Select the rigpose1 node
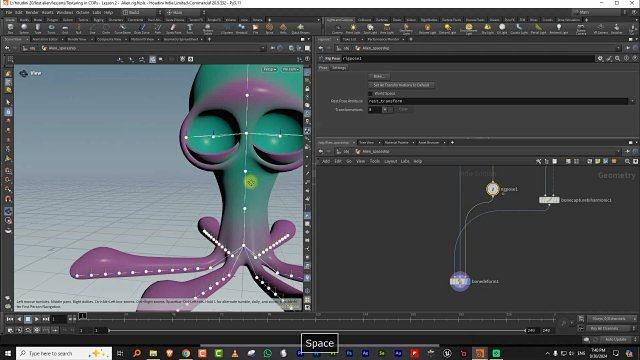The image size is (640, 360). tap(493, 189)
